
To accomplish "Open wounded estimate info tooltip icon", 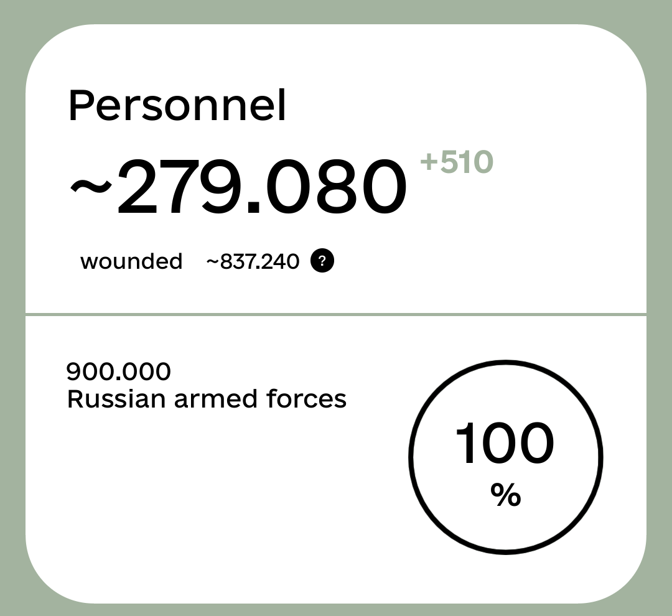I will coord(322,261).
